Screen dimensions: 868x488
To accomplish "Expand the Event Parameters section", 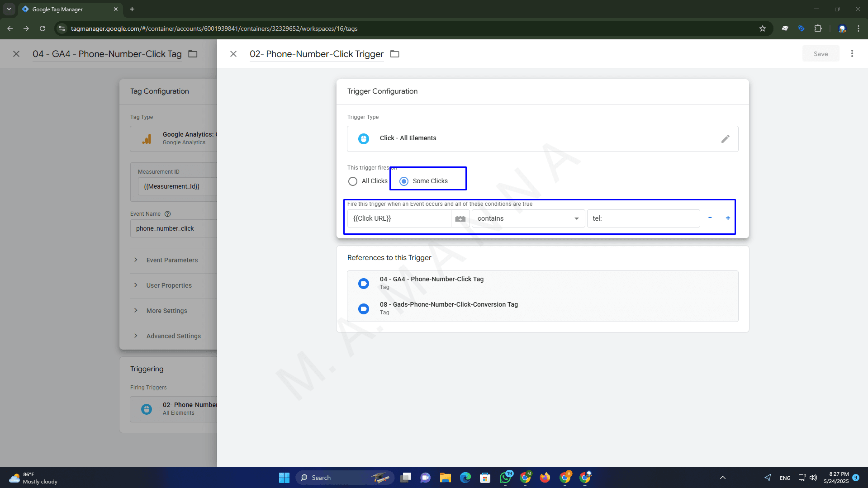I will point(172,261).
